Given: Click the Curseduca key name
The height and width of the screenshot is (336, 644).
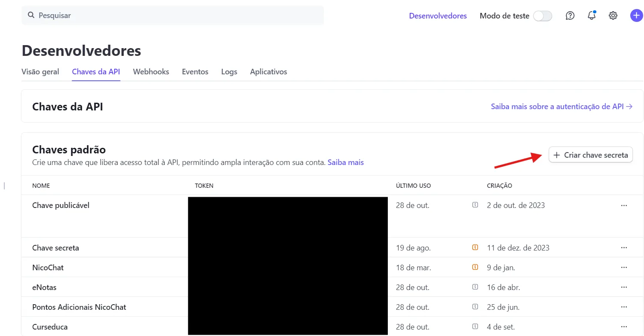Looking at the screenshot, I should [x=50, y=327].
